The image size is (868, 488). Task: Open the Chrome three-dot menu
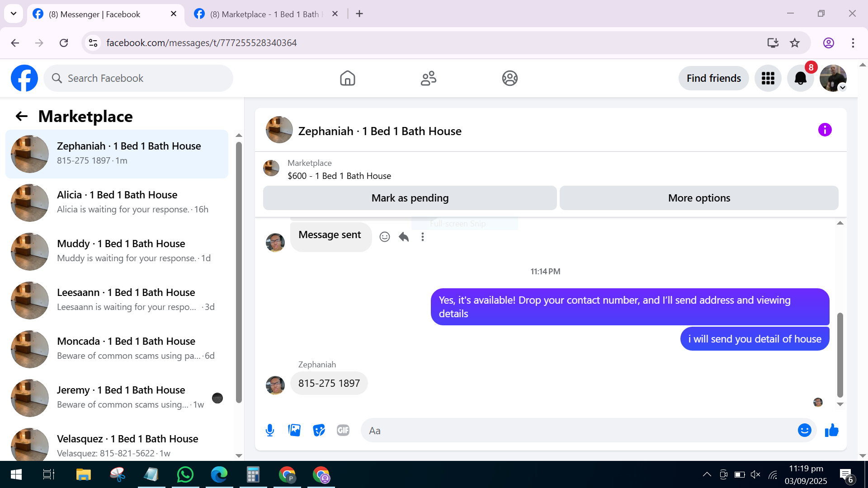coord(853,43)
